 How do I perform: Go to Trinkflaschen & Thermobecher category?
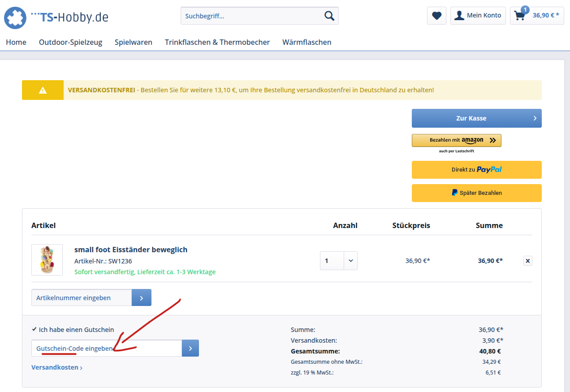tap(217, 42)
